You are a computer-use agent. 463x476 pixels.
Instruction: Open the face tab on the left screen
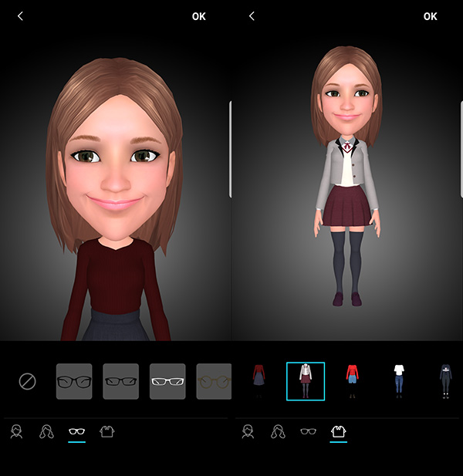tap(16, 432)
